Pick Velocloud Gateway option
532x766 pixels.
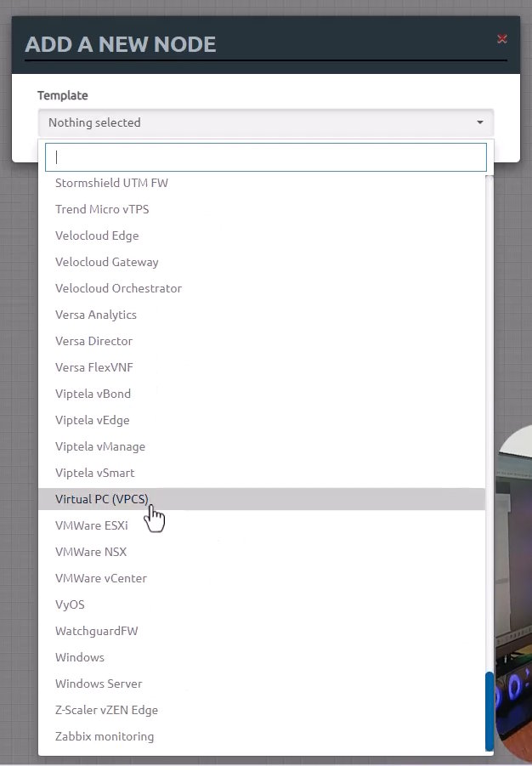coord(262,263)
